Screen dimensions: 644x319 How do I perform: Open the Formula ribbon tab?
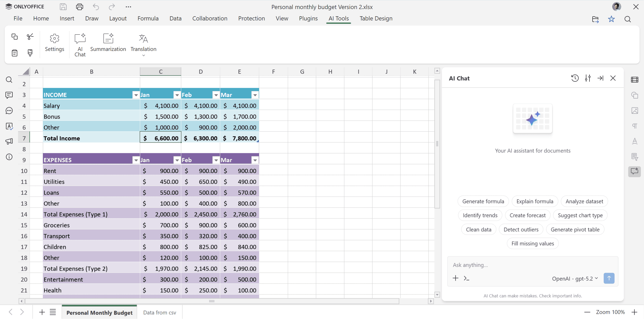[x=148, y=18]
